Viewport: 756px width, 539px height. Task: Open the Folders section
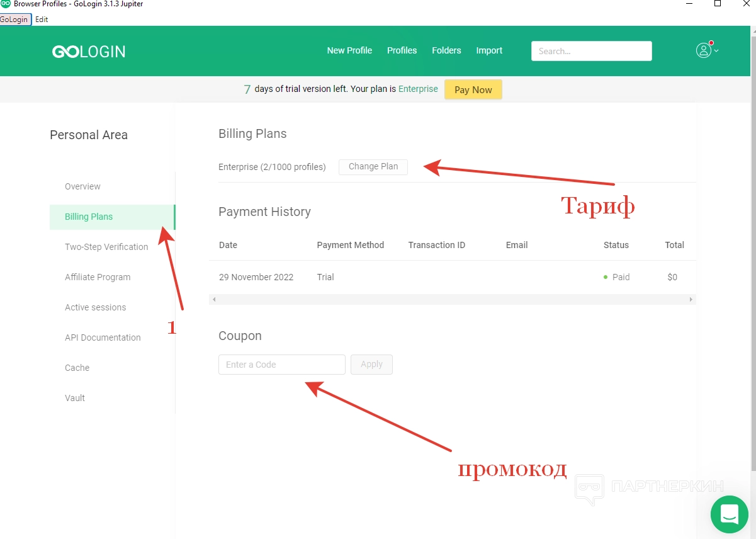[x=446, y=50]
